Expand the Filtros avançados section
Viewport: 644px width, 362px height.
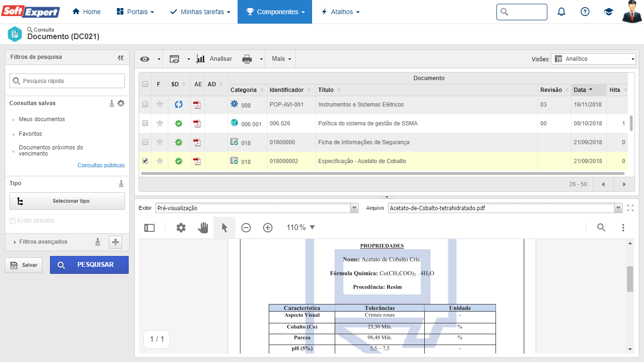click(43, 242)
